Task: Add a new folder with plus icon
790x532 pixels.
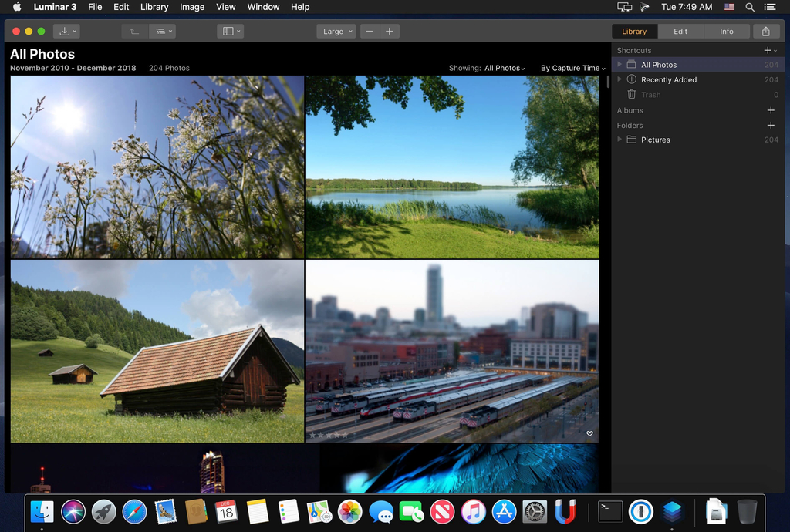Action: point(770,125)
